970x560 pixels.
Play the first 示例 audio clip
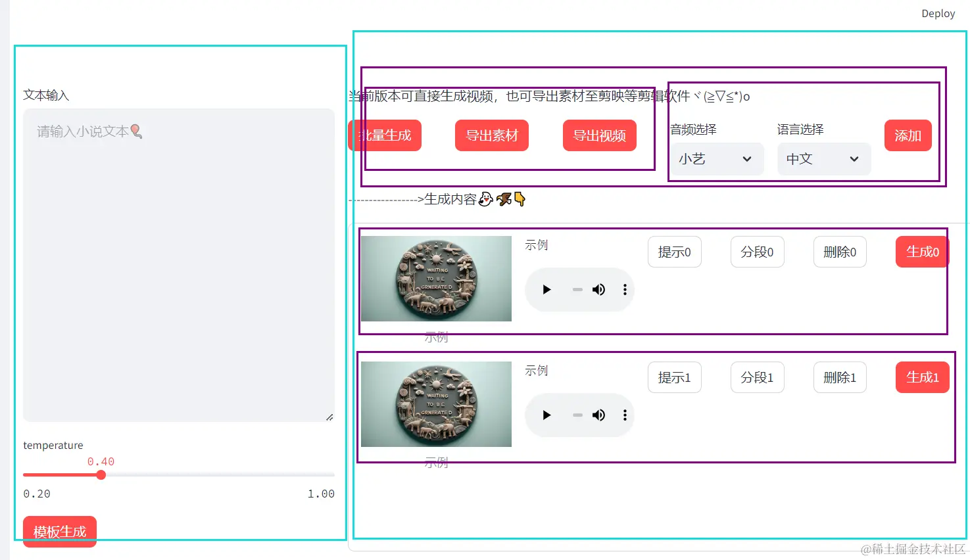tap(546, 289)
